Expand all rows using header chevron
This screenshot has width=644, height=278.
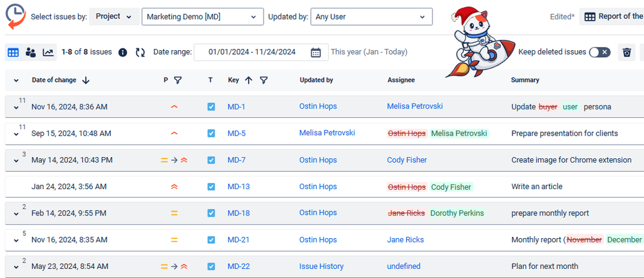click(x=16, y=80)
